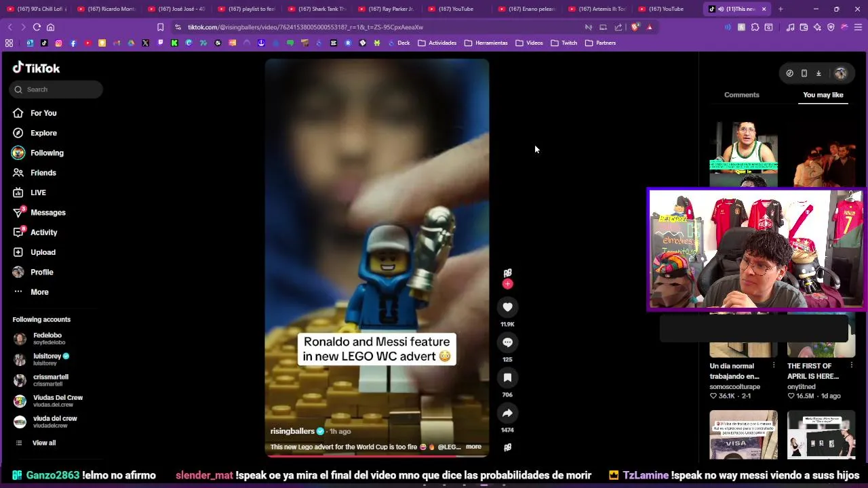Go to browser home page
This screenshot has width=868, height=488.
click(50, 27)
